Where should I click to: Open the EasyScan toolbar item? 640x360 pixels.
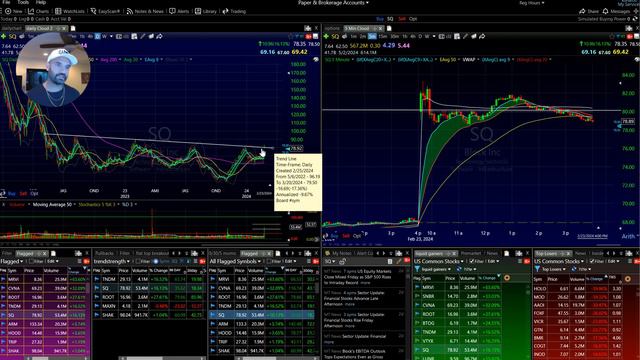click(105, 11)
